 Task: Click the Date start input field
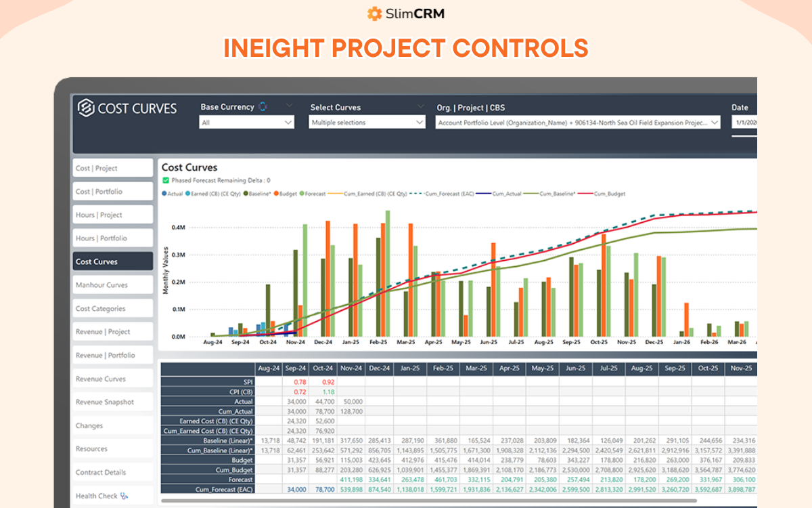(744, 123)
